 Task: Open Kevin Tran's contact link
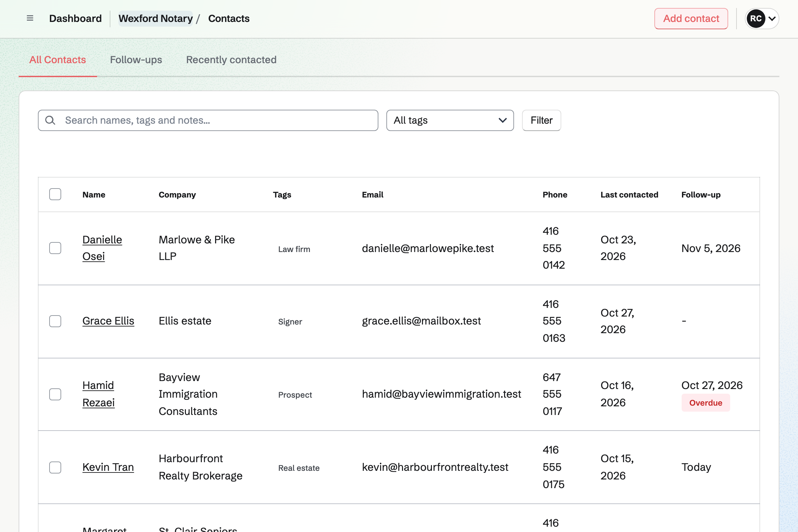tap(108, 467)
